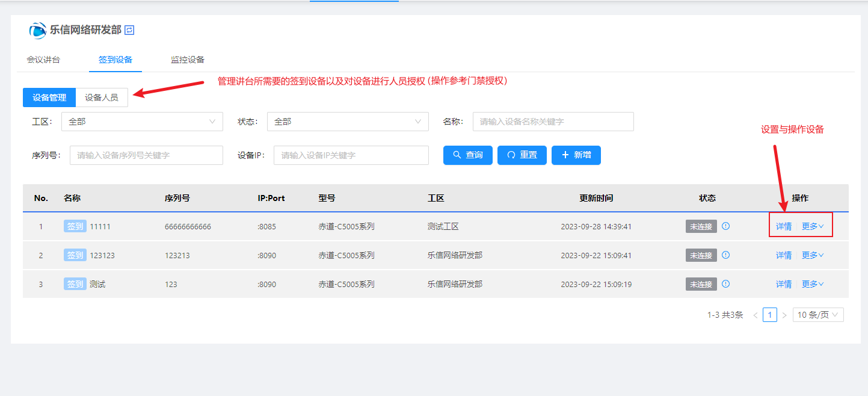Select the 设备管理 toggle button
This screenshot has width=868, height=396.
point(49,97)
